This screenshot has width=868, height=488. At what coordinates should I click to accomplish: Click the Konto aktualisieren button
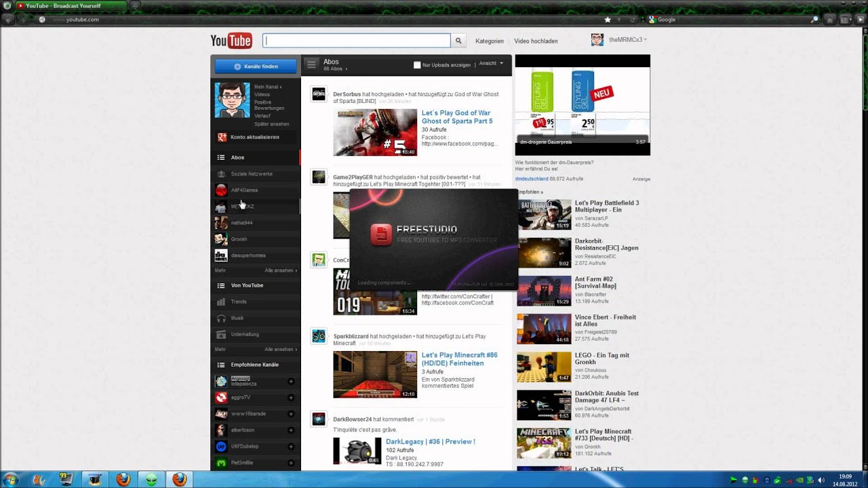tap(255, 137)
